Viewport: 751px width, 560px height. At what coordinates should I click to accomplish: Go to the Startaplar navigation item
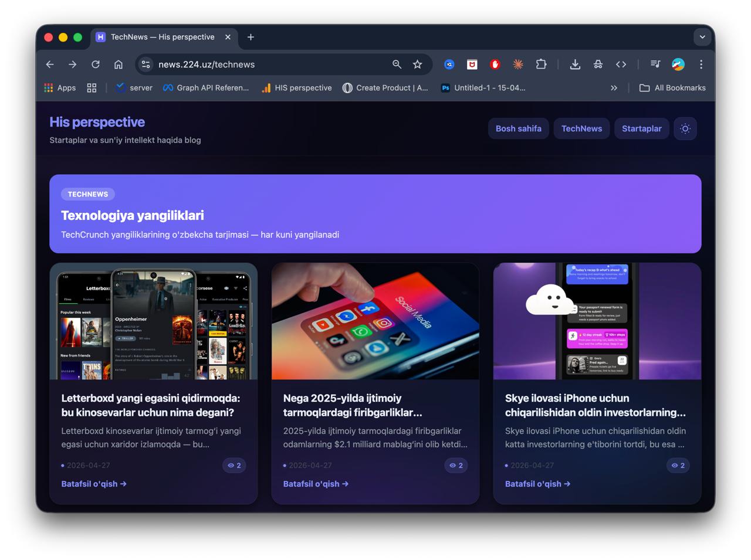(x=641, y=128)
